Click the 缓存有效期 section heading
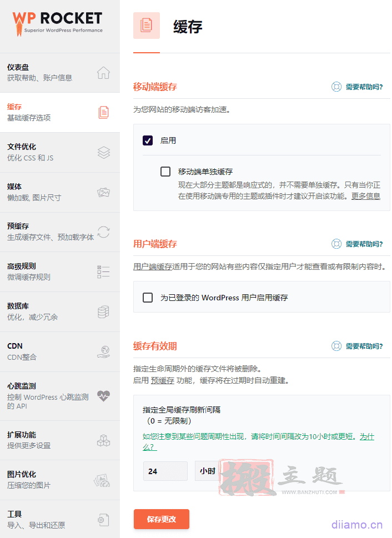Image resolution: width=392 pixels, height=538 pixels. tap(155, 346)
